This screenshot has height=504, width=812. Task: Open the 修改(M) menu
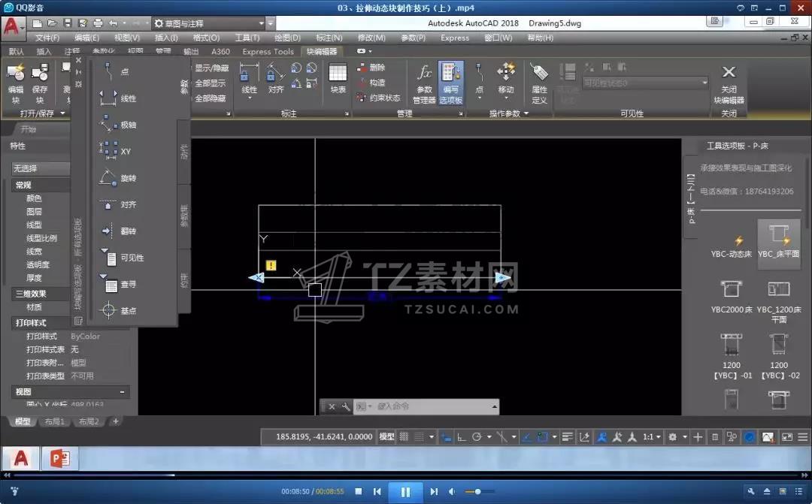pos(371,38)
